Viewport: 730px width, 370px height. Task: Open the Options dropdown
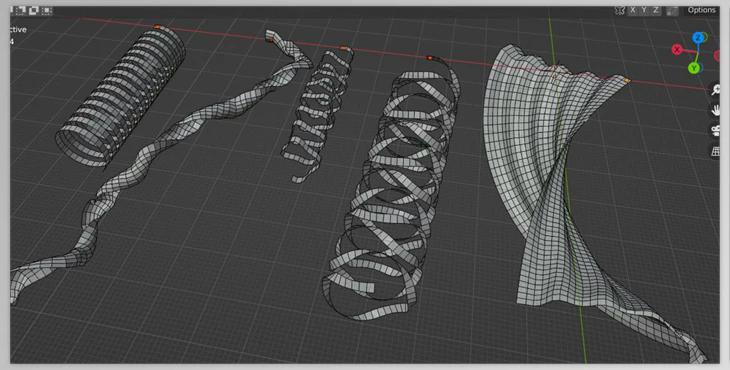coord(701,10)
